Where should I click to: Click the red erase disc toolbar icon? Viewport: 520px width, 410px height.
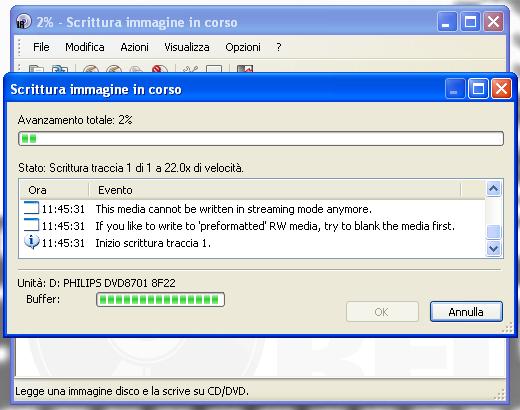tap(159, 69)
